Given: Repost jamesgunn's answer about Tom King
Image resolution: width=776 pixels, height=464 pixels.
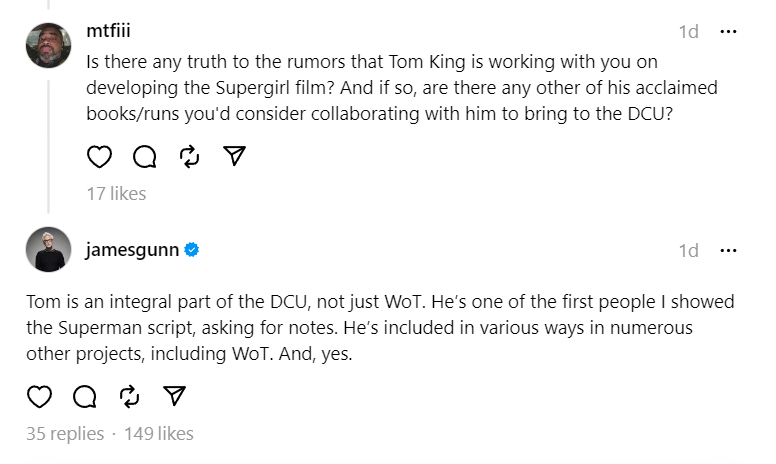Looking at the screenshot, I should [130, 396].
